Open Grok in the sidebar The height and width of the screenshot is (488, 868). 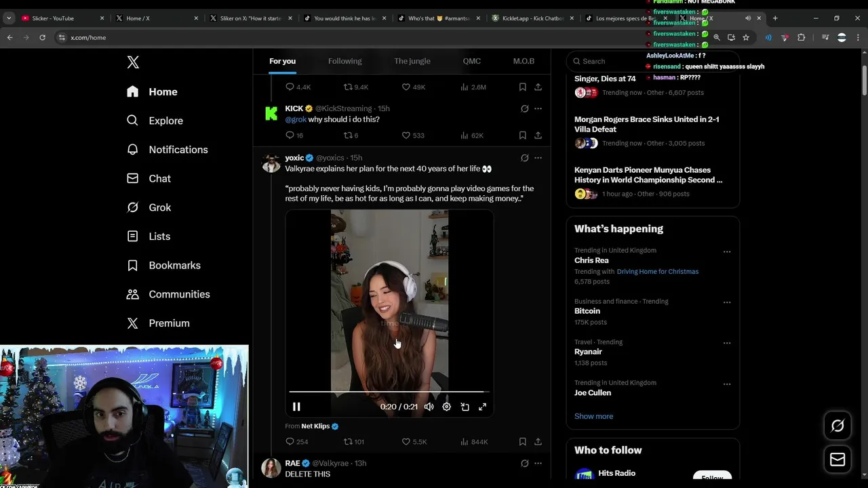coord(149,207)
